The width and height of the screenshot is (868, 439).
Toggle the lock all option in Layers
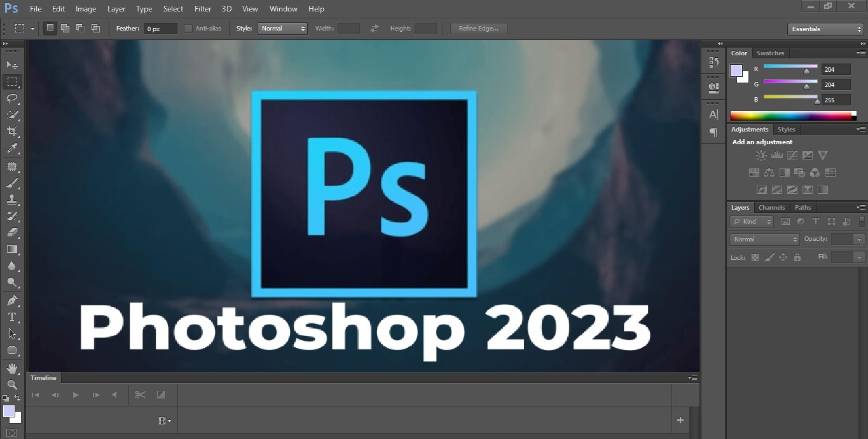[x=797, y=257]
